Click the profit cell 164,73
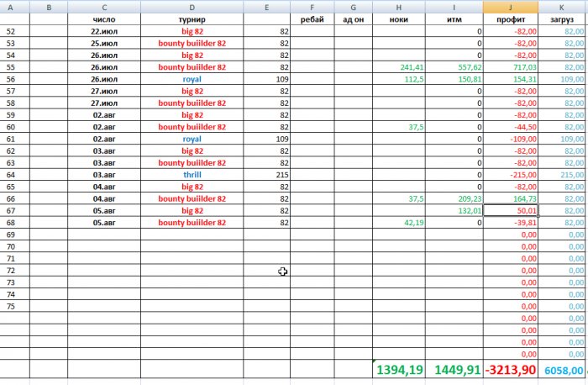The width and height of the screenshot is (588, 385). (511, 198)
